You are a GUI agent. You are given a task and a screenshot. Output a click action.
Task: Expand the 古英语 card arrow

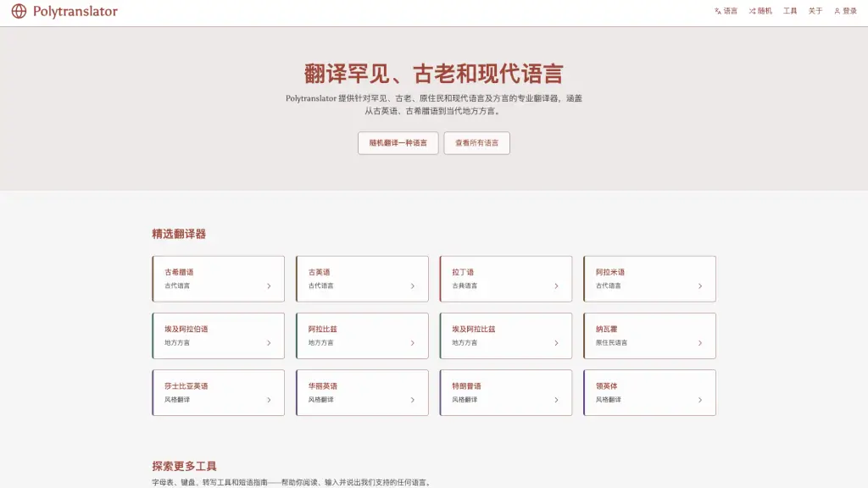(413, 286)
